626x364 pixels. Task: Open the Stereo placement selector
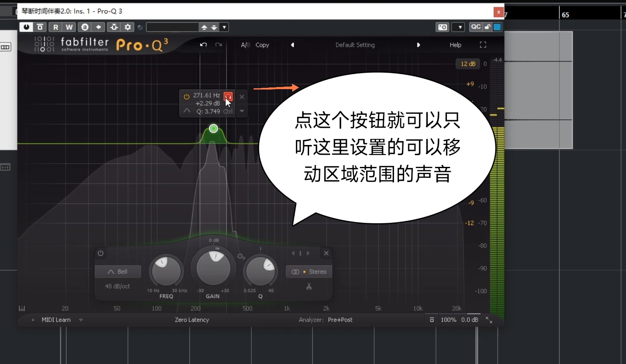click(309, 272)
